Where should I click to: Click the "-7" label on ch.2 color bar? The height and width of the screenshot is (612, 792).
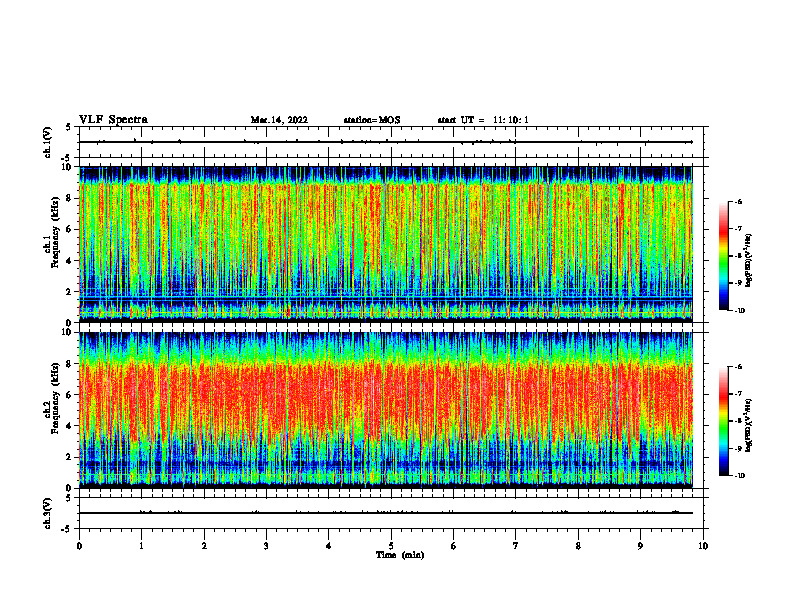tap(738, 394)
